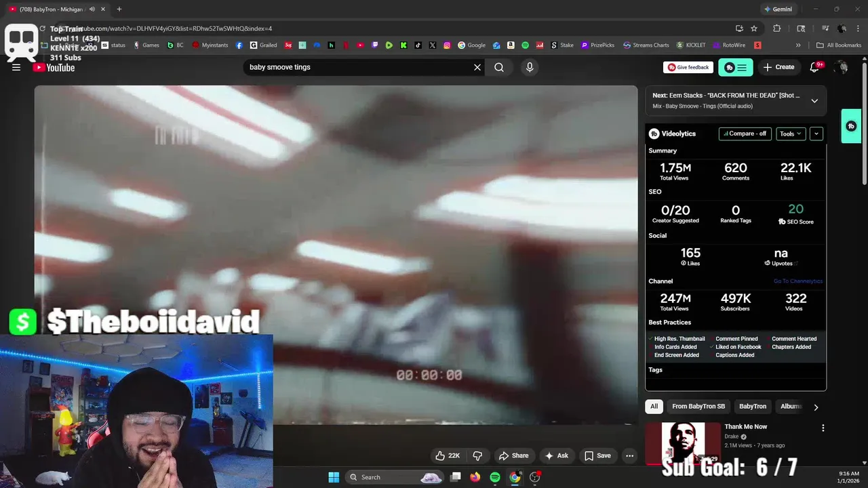Click the Give feedback button
The height and width of the screenshot is (488, 868).
click(688, 67)
